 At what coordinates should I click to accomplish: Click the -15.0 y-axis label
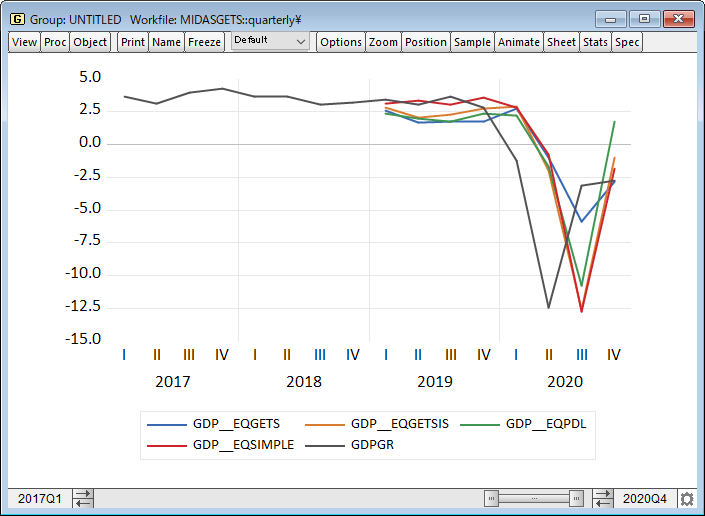coord(83,338)
